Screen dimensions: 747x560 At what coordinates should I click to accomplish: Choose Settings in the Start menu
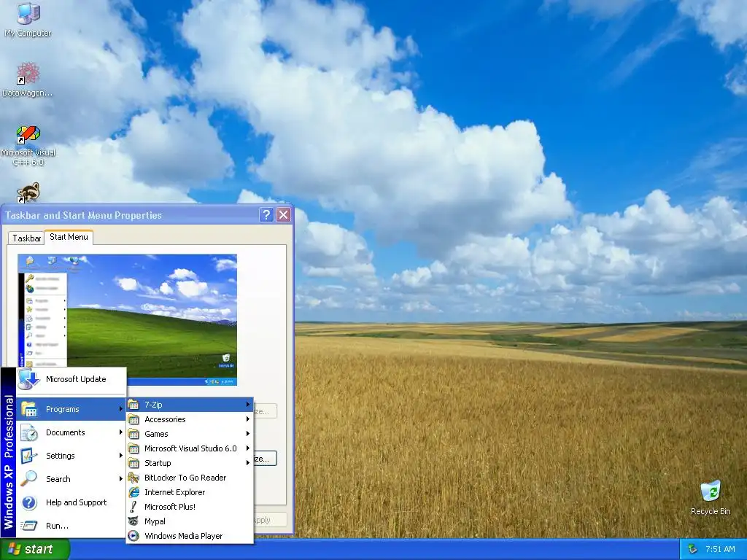click(x=71, y=456)
